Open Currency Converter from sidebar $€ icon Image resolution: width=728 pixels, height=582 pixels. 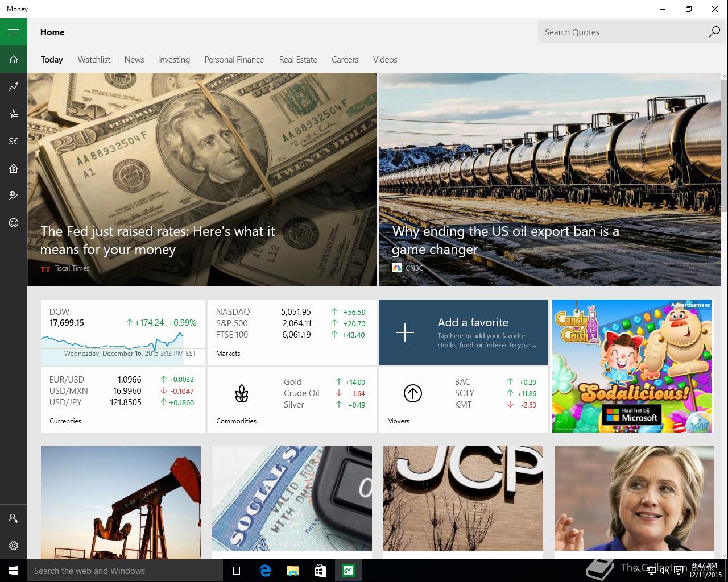14,141
